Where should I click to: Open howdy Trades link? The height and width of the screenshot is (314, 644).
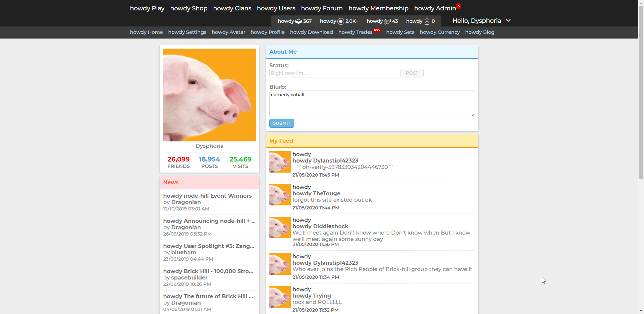coord(356,32)
